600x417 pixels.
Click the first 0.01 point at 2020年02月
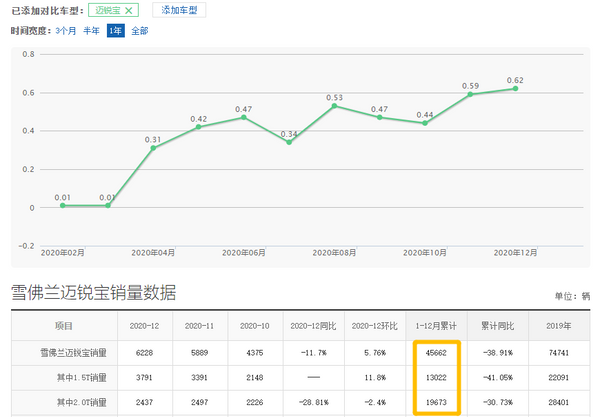(x=63, y=205)
